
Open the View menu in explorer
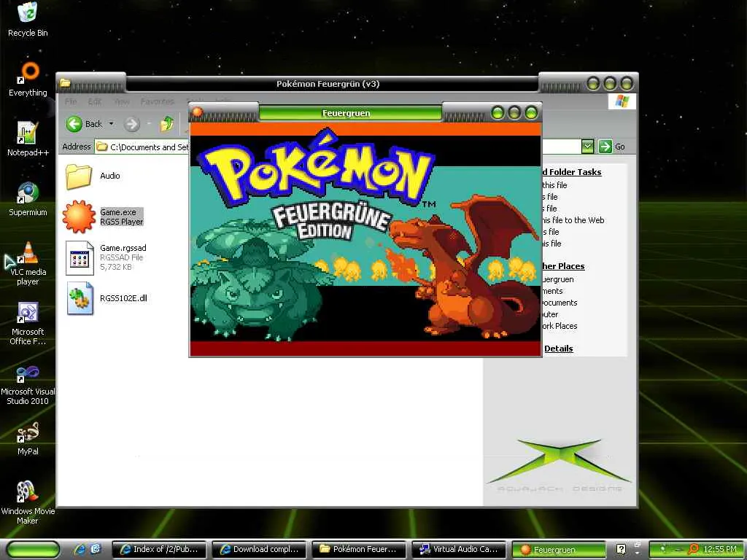[x=122, y=101]
